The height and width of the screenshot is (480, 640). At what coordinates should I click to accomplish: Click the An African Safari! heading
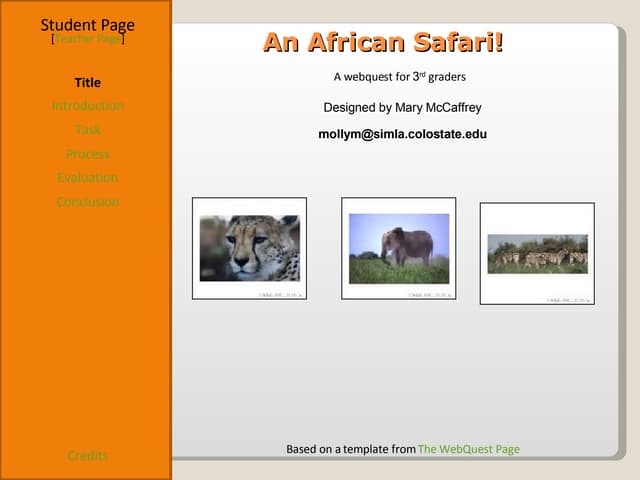click(x=383, y=43)
